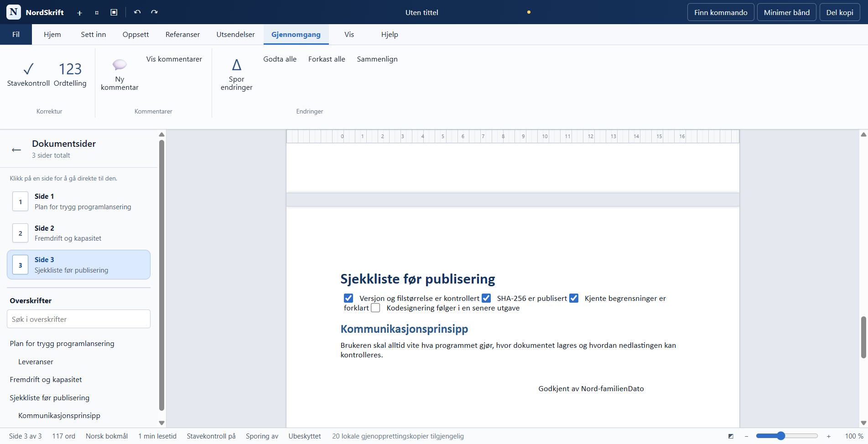Click Minimer bånd button

click(x=787, y=12)
